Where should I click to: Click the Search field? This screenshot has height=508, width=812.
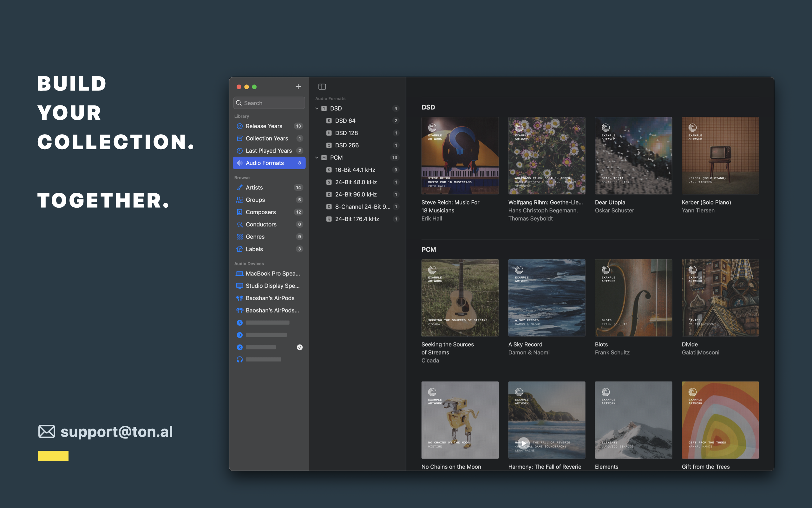(269, 103)
